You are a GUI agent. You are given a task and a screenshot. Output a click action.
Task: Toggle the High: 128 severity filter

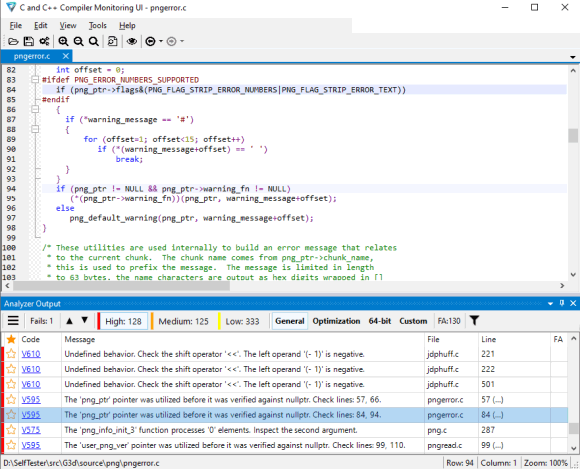[123, 321]
